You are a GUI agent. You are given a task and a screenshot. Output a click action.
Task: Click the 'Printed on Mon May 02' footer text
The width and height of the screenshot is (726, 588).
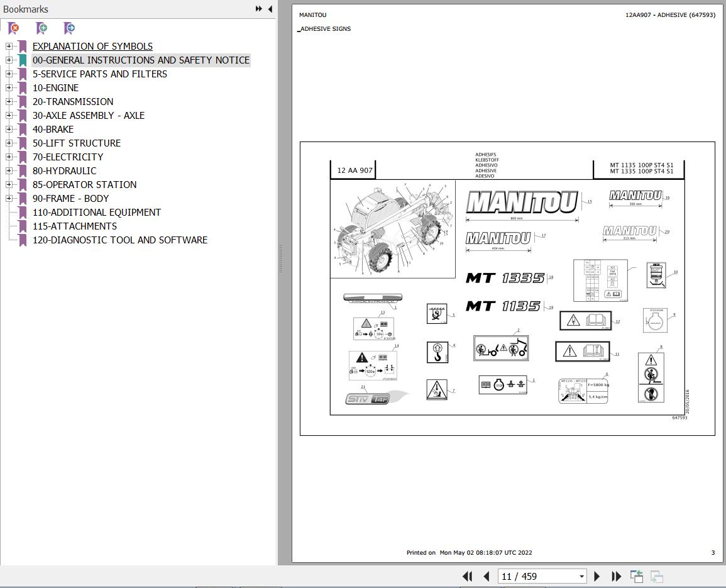click(469, 552)
